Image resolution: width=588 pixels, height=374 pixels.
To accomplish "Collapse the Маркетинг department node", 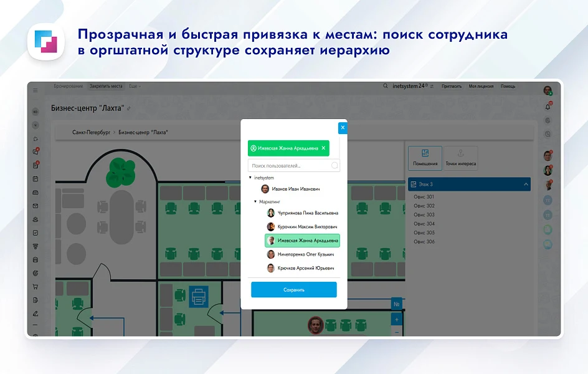I will 255,201.
